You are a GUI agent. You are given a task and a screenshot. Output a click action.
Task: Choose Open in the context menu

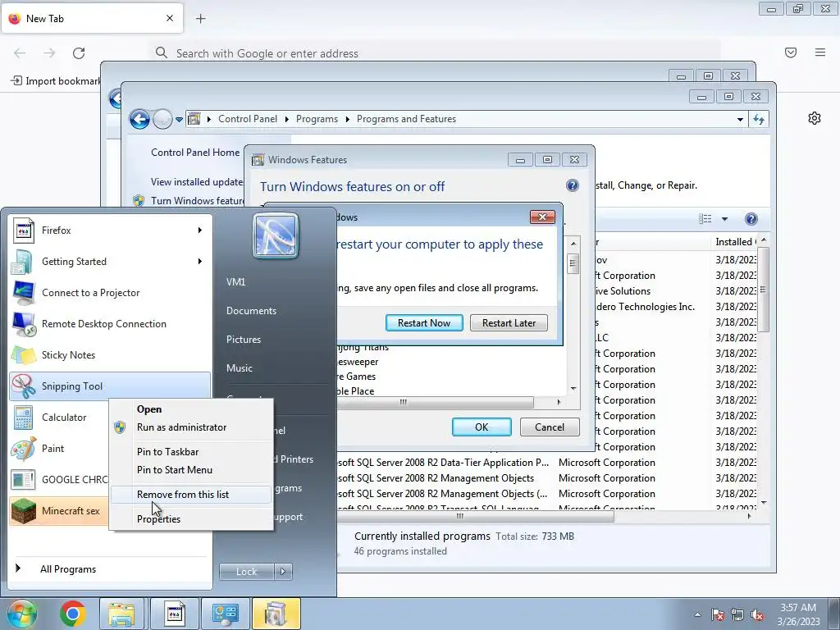pos(149,409)
